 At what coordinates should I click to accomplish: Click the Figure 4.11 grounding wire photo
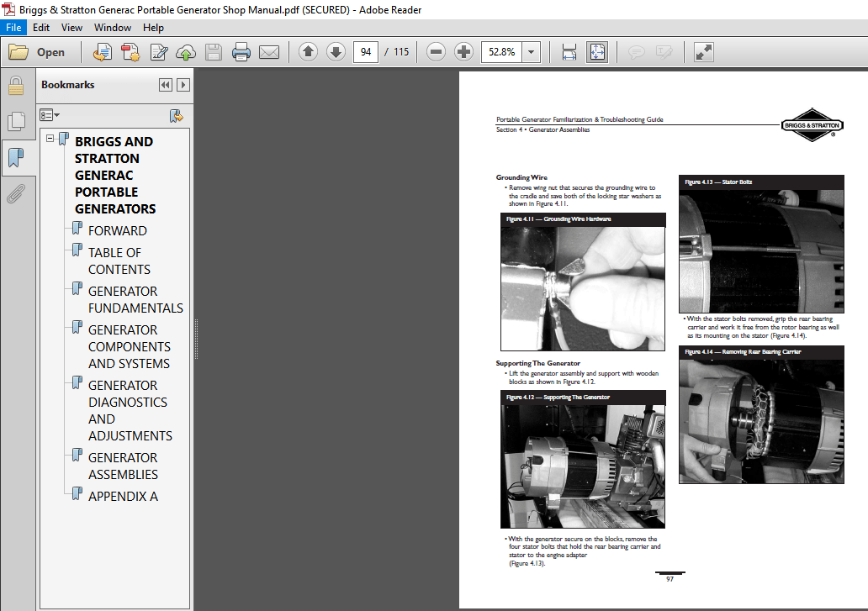pos(583,288)
